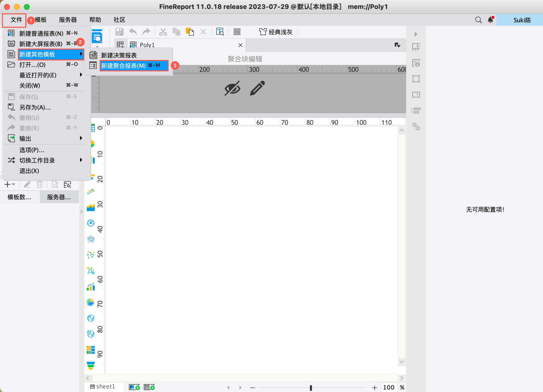Click the 经典浅灰 theme button

(276, 32)
